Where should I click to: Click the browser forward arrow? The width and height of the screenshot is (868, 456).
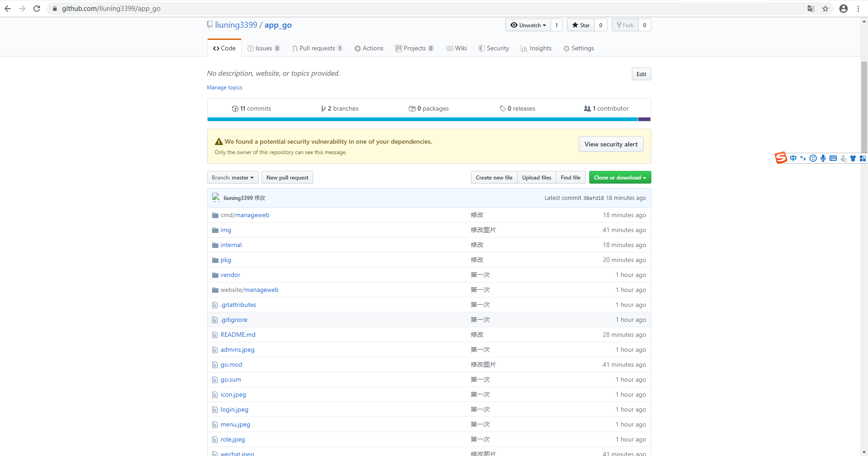pyautogui.click(x=22, y=9)
